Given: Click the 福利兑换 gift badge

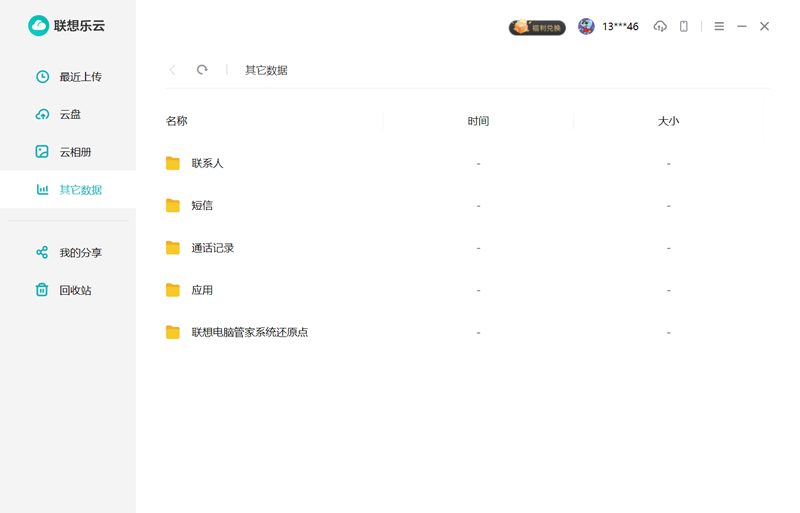Looking at the screenshot, I should (x=538, y=27).
